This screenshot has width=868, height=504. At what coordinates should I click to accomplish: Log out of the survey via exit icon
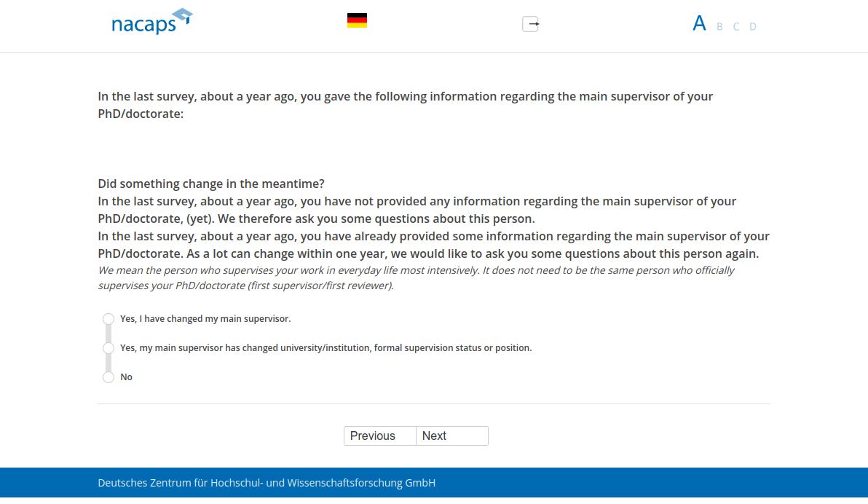tap(531, 24)
